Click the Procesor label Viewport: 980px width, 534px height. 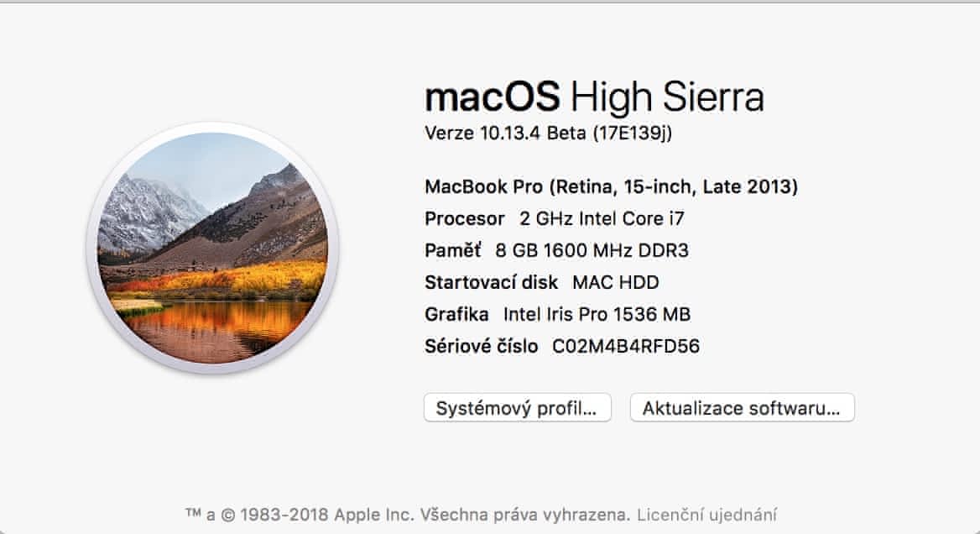(465, 219)
